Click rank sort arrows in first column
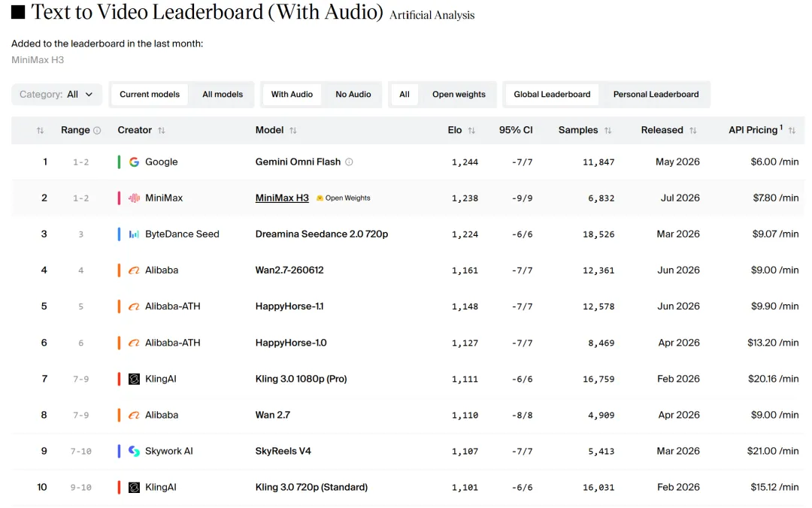This screenshot has height=508, width=812. 40,131
